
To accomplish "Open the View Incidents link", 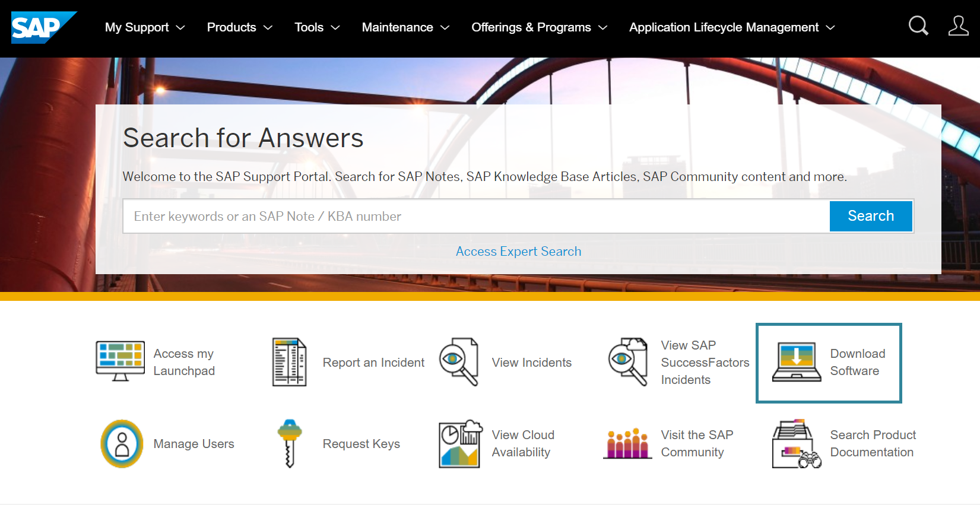I will click(531, 363).
